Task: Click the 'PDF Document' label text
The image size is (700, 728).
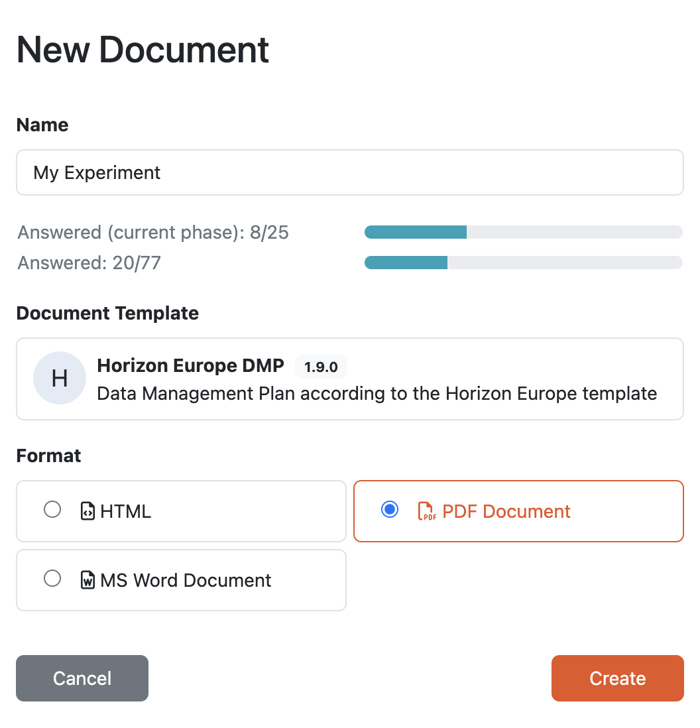Action: point(506,511)
